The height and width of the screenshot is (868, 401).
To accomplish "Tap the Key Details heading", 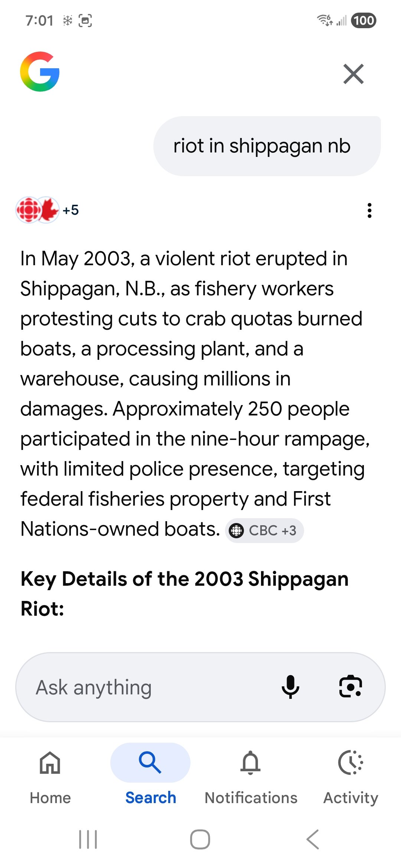I will (185, 594).
